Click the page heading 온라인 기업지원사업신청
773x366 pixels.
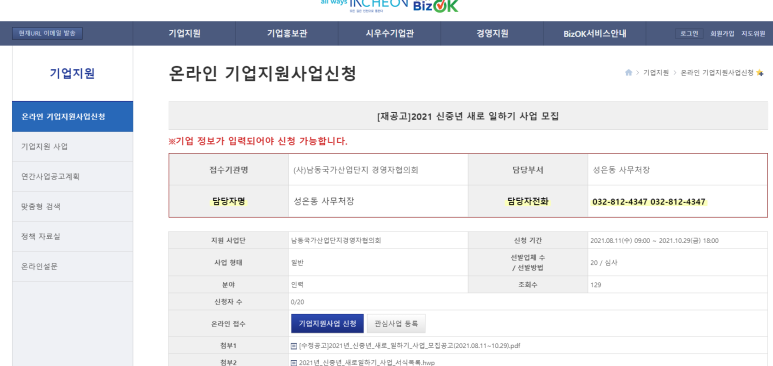pos(262,73)
